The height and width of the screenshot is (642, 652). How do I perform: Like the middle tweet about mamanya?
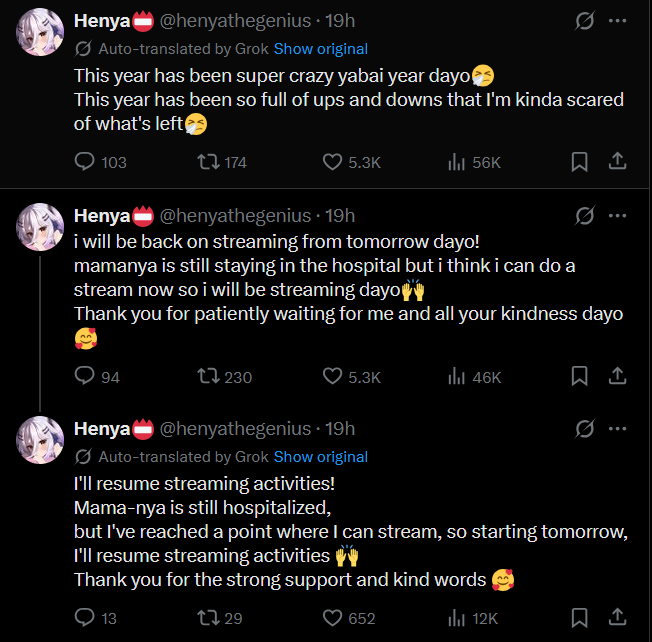pyautogui.click(x=333, y=377)
